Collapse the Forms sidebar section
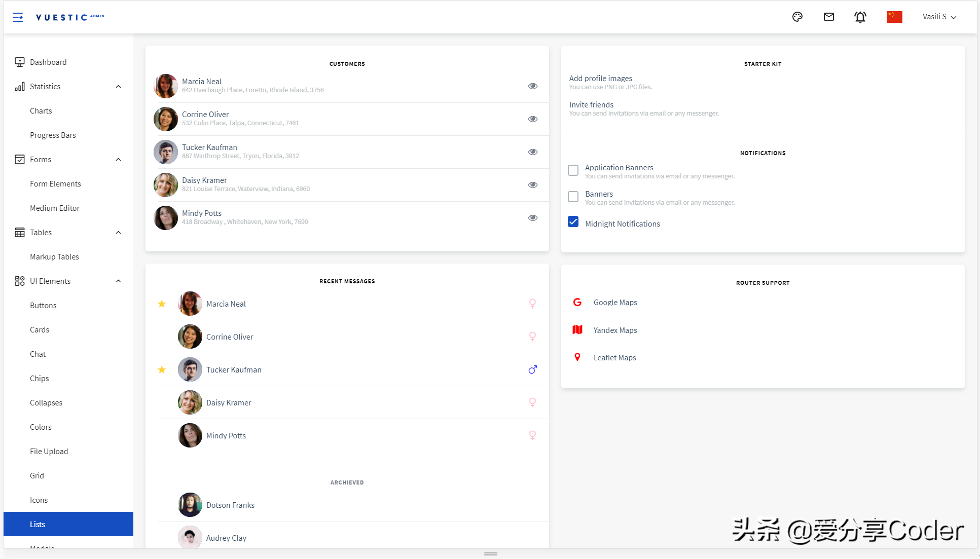Viewport: 980px width, 559px height. (x=119, y=160)
